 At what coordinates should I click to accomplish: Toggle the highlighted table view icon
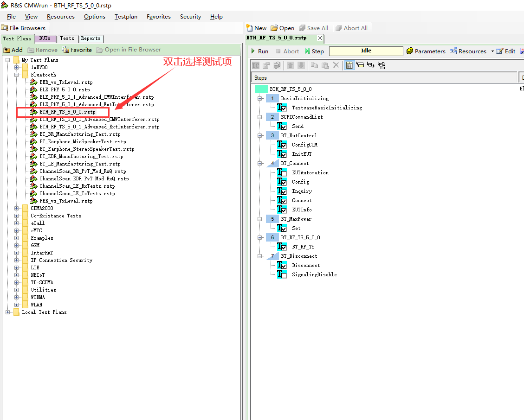(x=349, y=65)
